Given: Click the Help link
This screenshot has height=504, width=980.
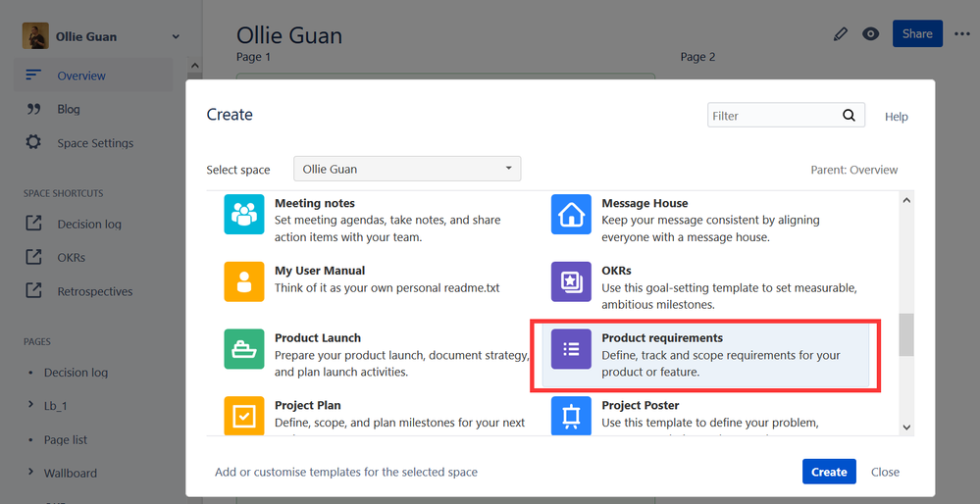Looking at the screenshot, I should click(x=897, y=117).
